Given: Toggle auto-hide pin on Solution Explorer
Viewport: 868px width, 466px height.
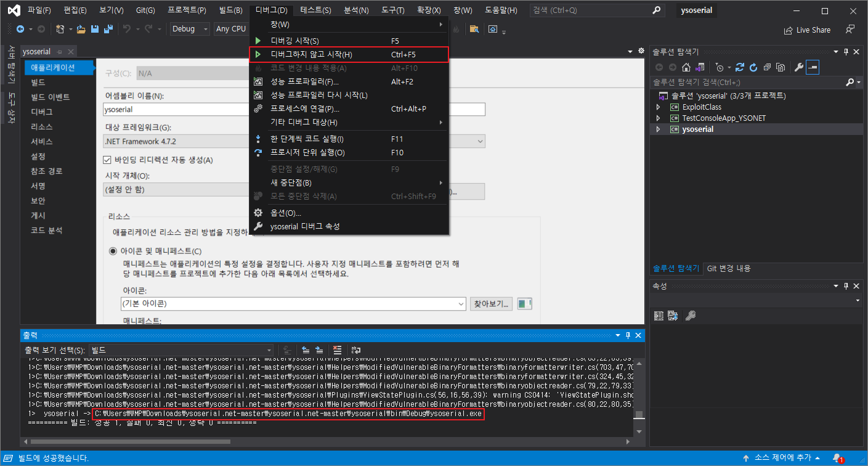Looking at the screenshot, I should click(x=847, y=52).
